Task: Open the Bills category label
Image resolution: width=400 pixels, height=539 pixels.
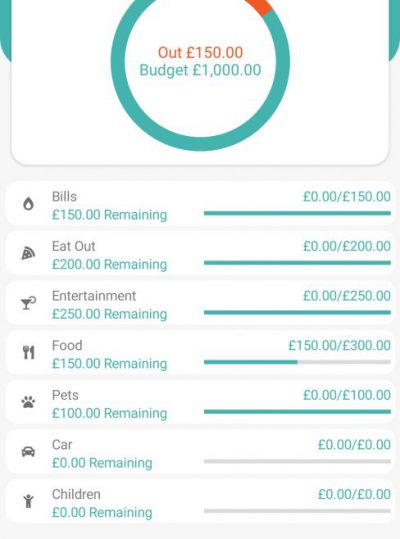Action: pos(64,197)
